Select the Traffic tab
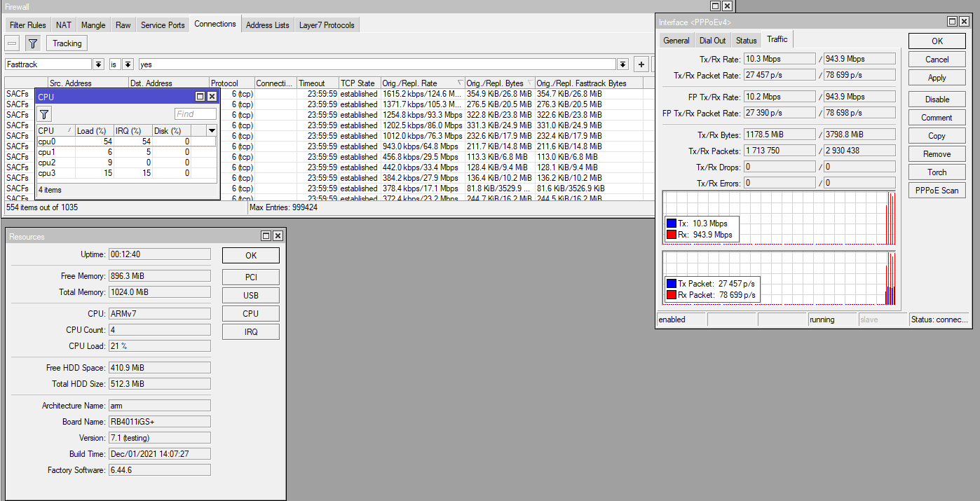 [777, 39]
